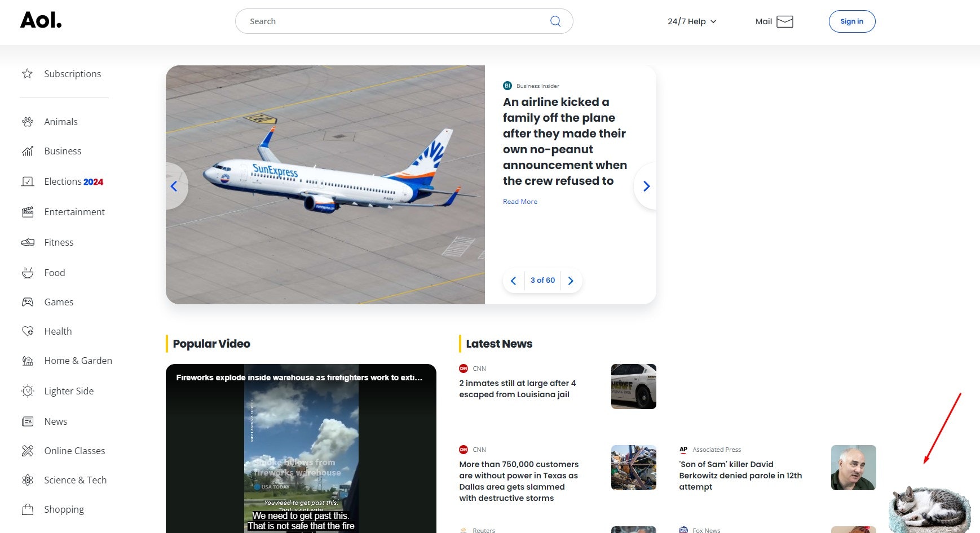Click the Health heart icon
This screenshot has height=533, width=980.
pos(27,331)
